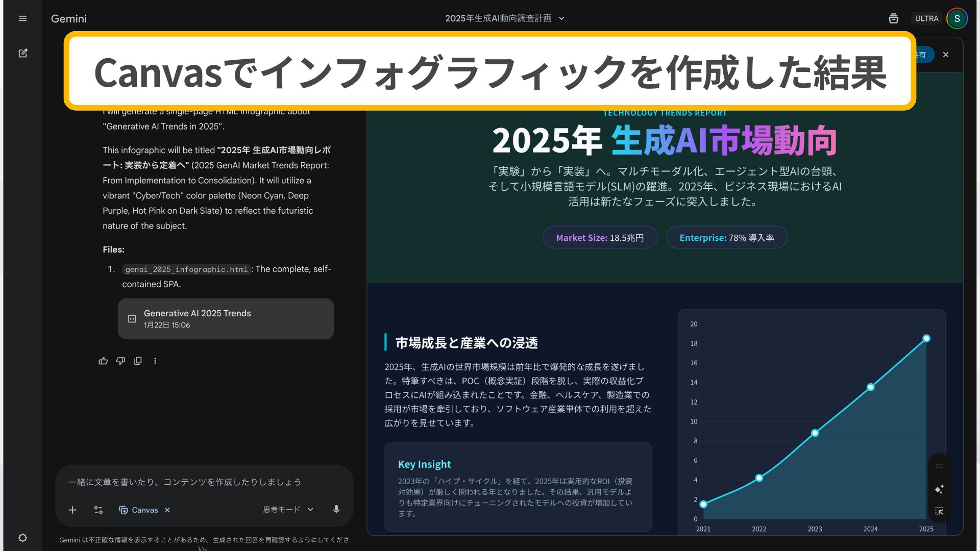The width and height of the screenshot is (980, 551).
Task: Click the Gems icon in the top bar
Action: point(893,18)
